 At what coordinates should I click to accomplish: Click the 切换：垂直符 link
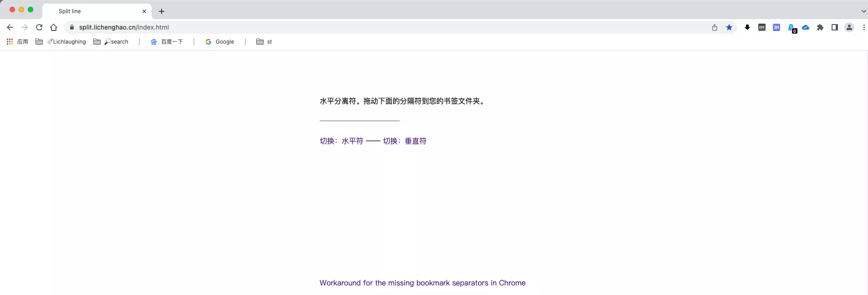[x=405, y=141]
